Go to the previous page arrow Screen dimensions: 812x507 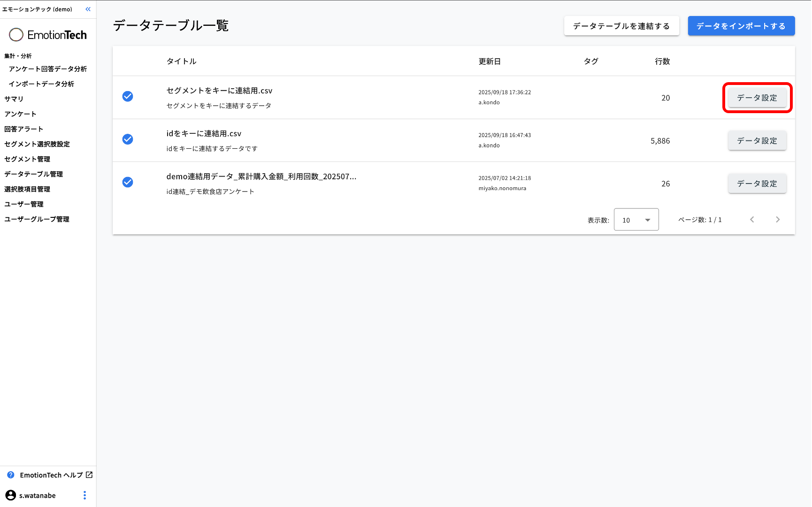(x=752, y=220)
